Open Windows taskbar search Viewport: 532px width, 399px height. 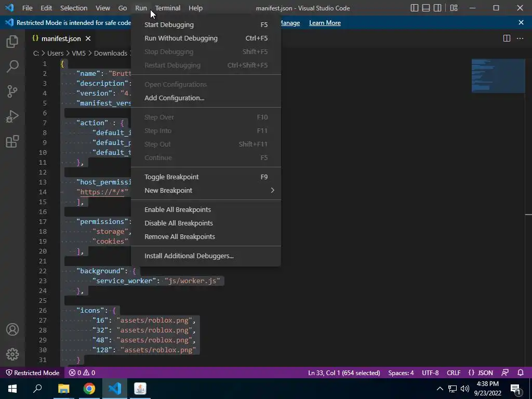coord(37,389)
